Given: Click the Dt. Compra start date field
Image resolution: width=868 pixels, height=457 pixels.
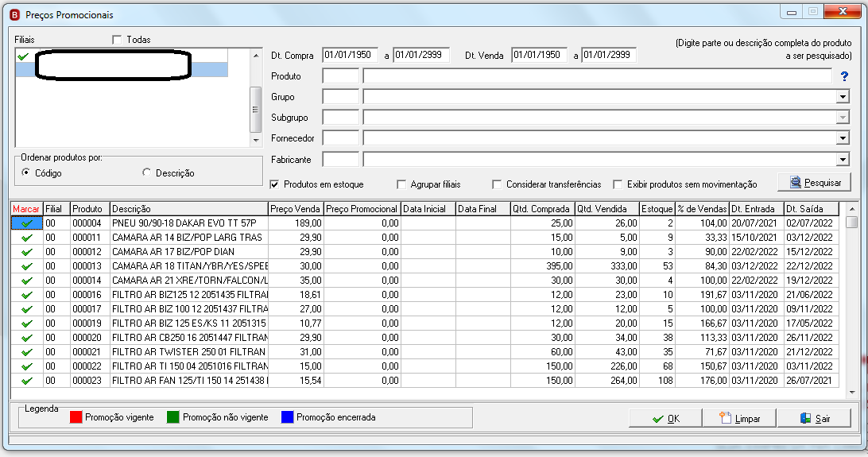Looking at the screenshot, I should tap(350, 55).
